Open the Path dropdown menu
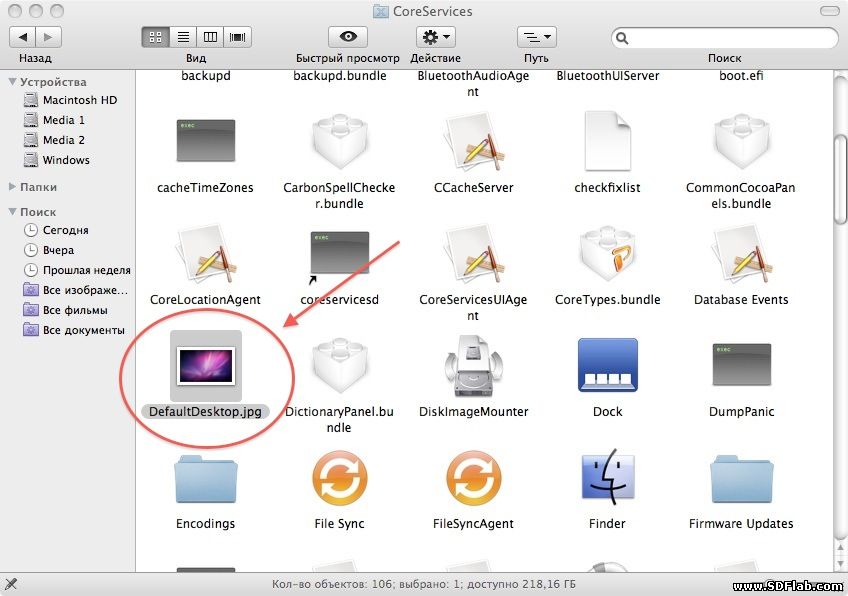This screenshot has height=596, width=848. pos(536,37)
